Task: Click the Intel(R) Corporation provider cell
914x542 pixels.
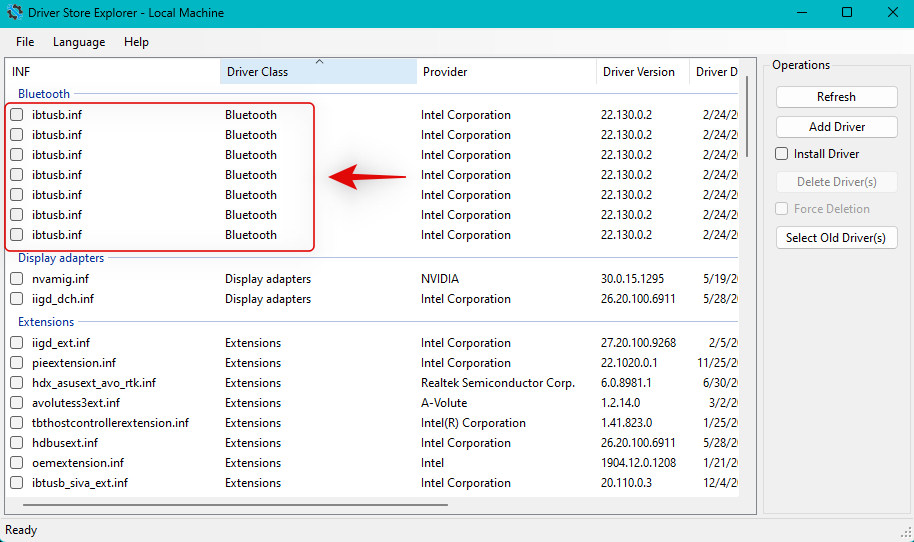Action: point(473,423)
